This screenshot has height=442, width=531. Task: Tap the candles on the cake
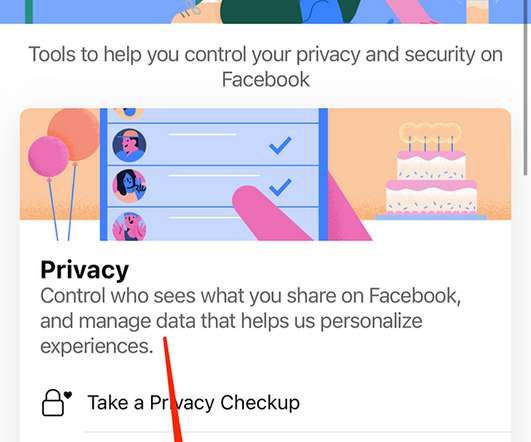click(x=430, y=143)
